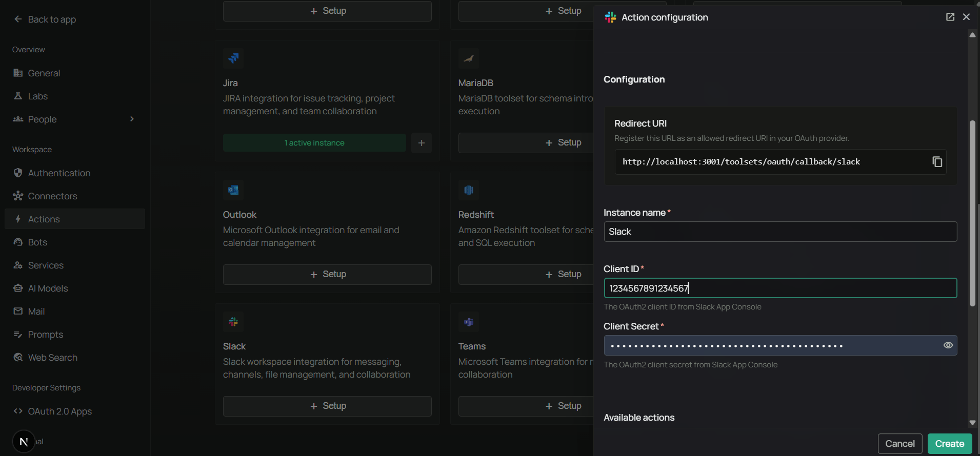Click the Slack logo on the Slack card

[x=233, y=322]
